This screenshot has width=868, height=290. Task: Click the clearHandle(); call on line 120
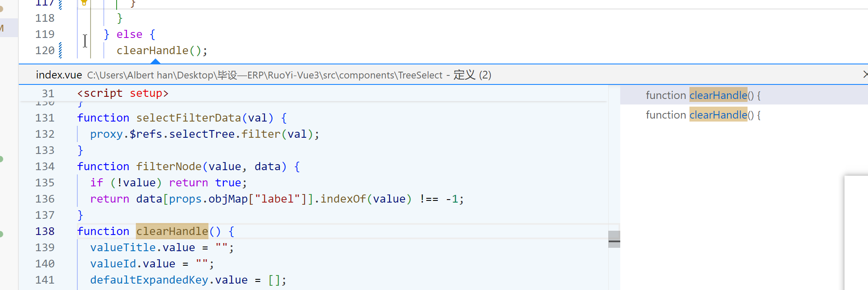(162, 50)
